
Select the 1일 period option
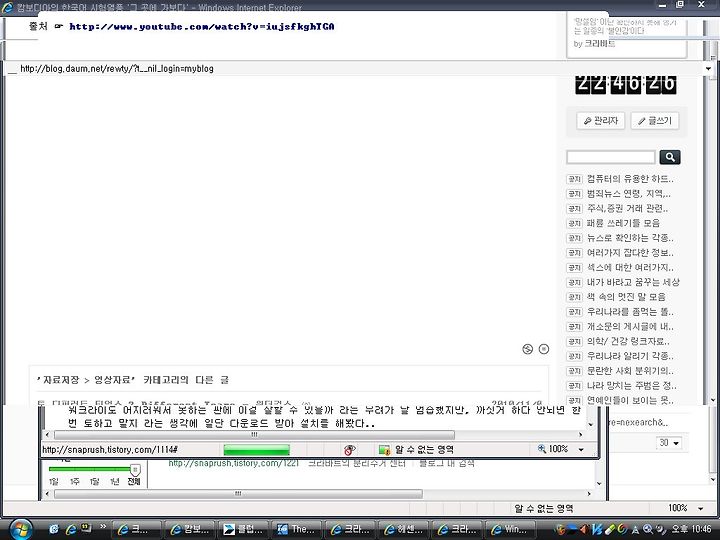click(x=54, y=481)
